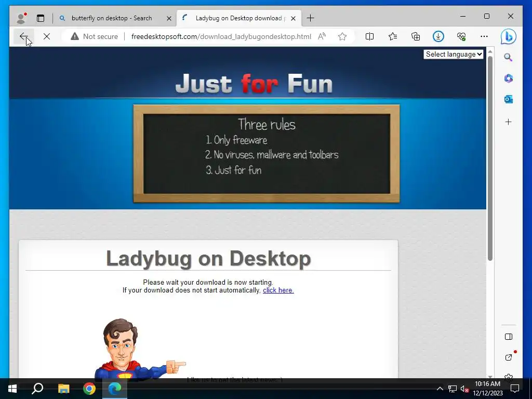This screenshot has width=532, height=399.
Task: Add a sidebar app with plus icon
Action: [x=508, y=122]
